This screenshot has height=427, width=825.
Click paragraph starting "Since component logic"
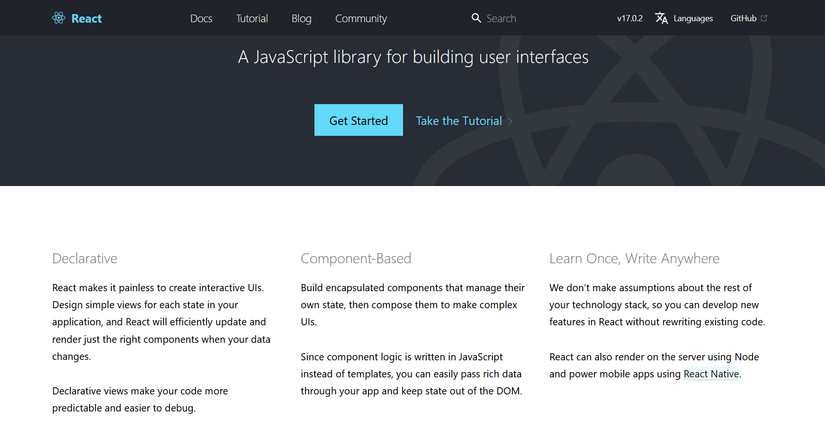pyautogui.click(x=411, y=374)
